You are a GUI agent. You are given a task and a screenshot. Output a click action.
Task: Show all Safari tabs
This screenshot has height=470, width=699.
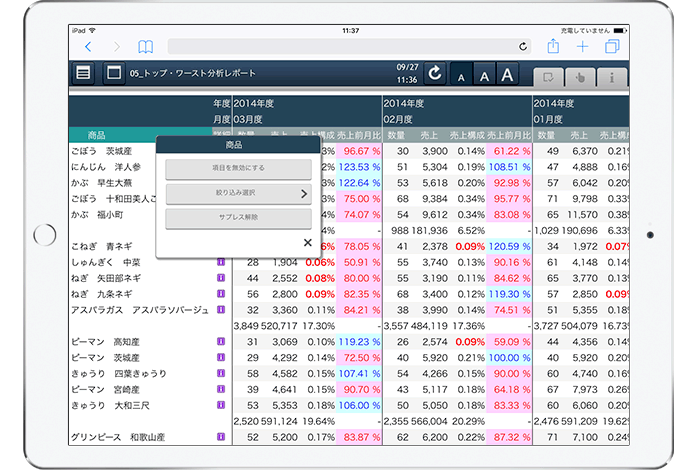pyautogui.click(x=612, y=46)
